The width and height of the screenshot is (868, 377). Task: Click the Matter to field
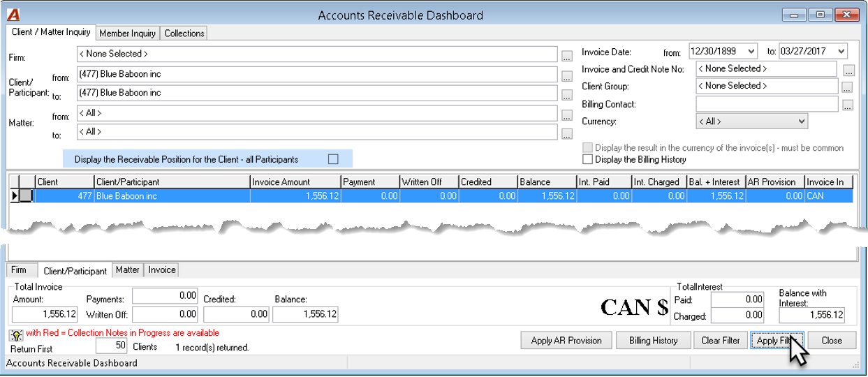tap(317, 132)
